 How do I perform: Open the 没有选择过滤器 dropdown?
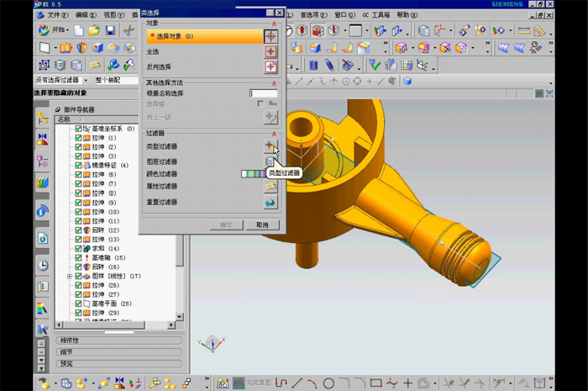(x=84, y=80)
